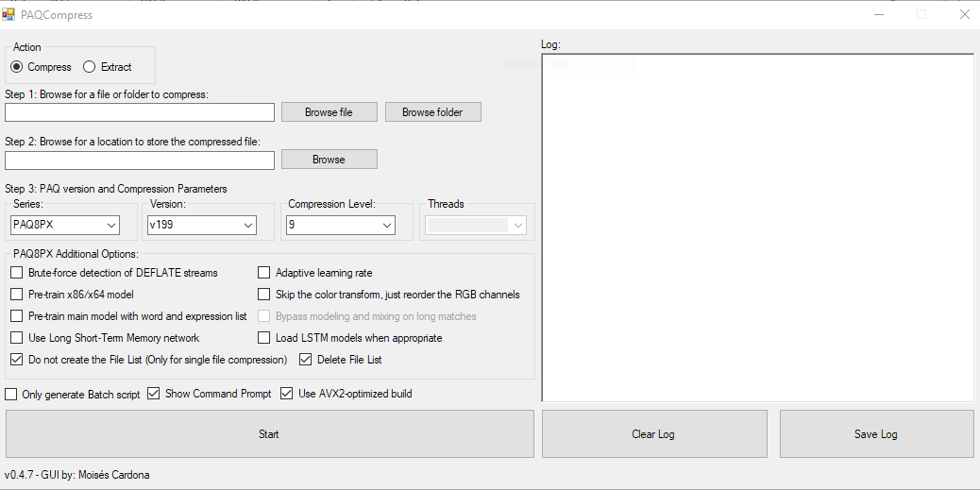980x490 pixels.
Task: Open the Compression Level dropdown
Action: coord(340,225)
